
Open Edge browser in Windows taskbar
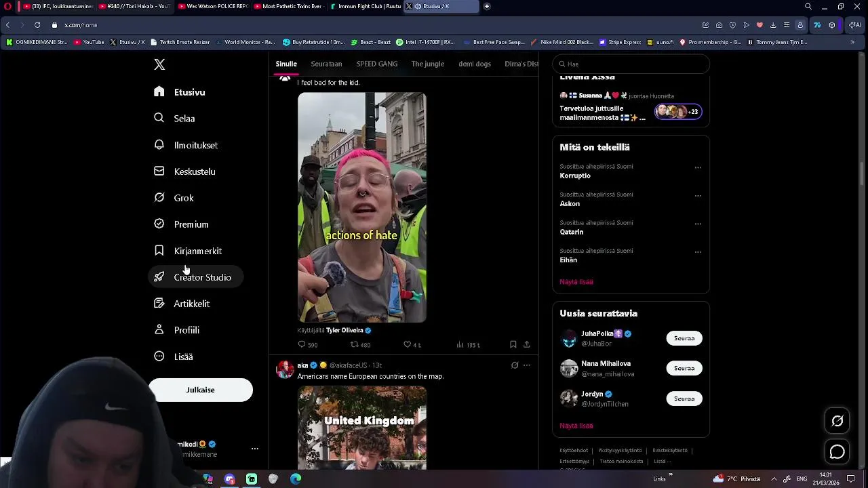pos(296,479)
